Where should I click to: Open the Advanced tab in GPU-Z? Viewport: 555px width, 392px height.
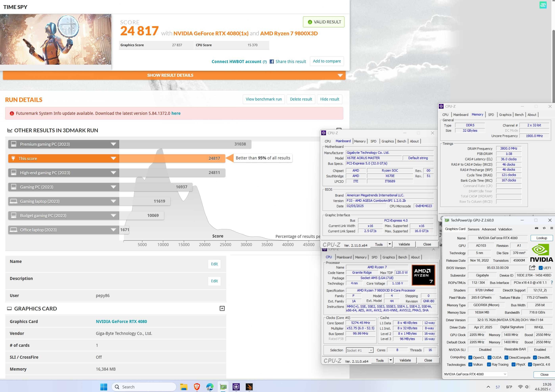pyautogui.click(x=489, y=229)
